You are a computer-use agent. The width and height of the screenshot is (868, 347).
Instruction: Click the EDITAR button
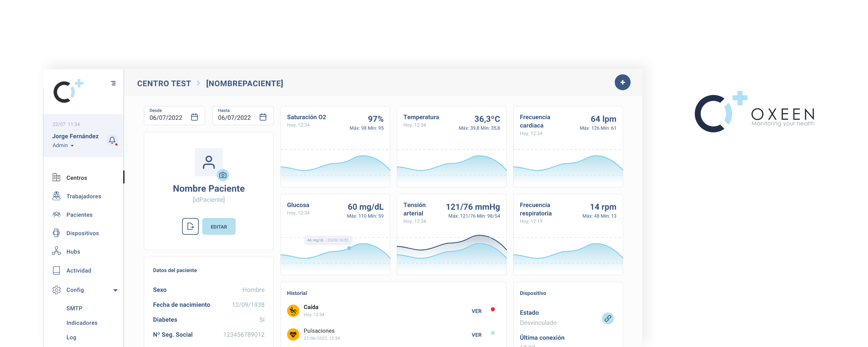pyautogui.click(x=219, y=226)
